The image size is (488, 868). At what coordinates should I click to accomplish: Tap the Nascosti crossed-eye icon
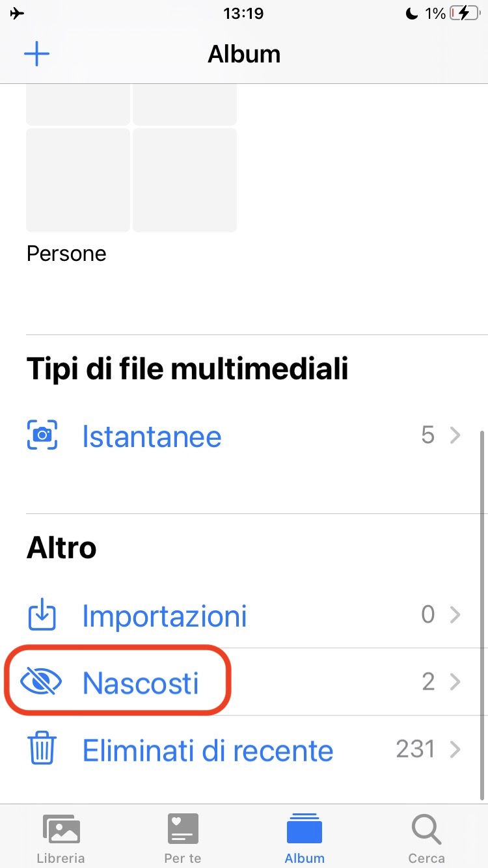tap(41, 682)
